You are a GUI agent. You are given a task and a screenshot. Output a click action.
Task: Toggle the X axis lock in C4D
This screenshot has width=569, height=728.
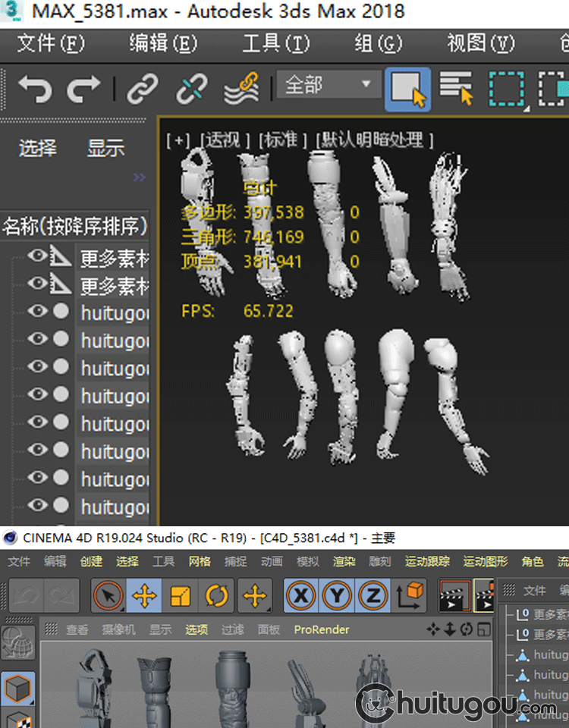tap(301, 595)
